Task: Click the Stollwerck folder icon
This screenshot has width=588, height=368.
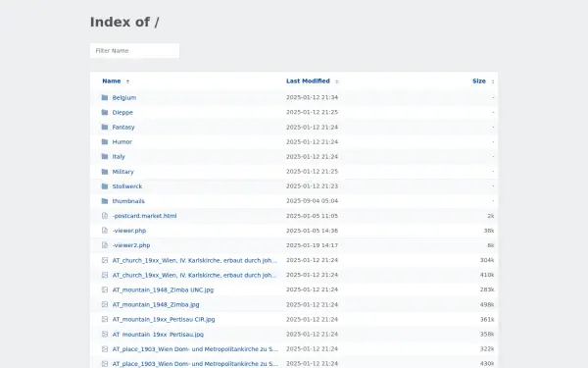Action: [105, 186]
